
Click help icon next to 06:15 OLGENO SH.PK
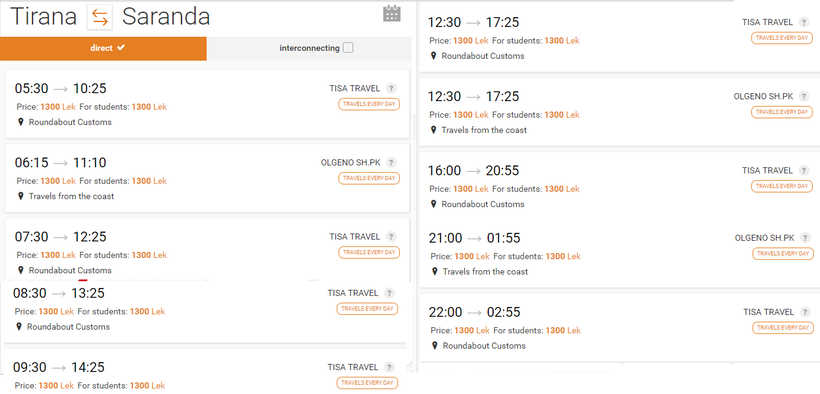pos(391,163)
